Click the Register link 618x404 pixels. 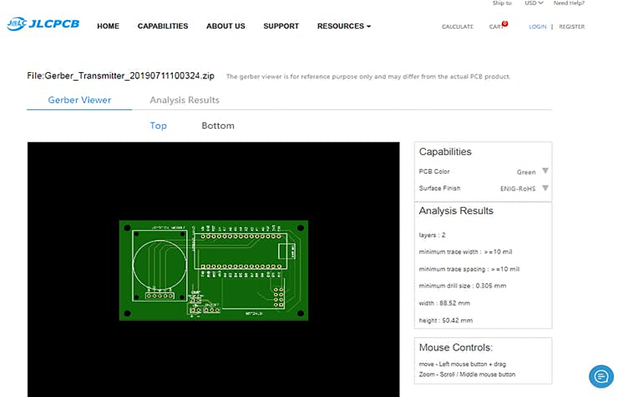pos(571,26)
